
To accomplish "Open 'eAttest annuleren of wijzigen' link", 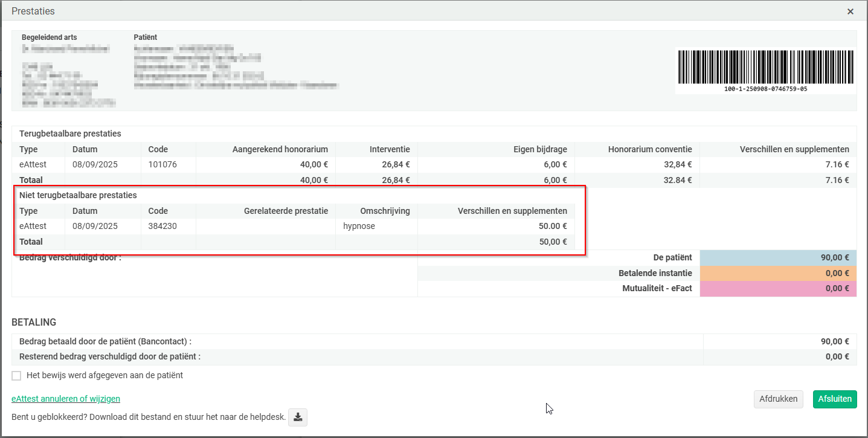I will point(66,399).
